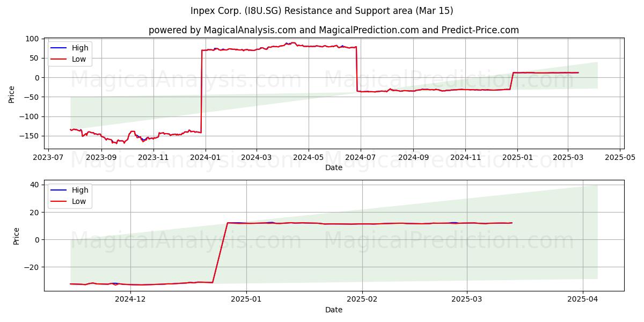
Task: Click the "2024-09" date tick label
Action: coord(413,158)
